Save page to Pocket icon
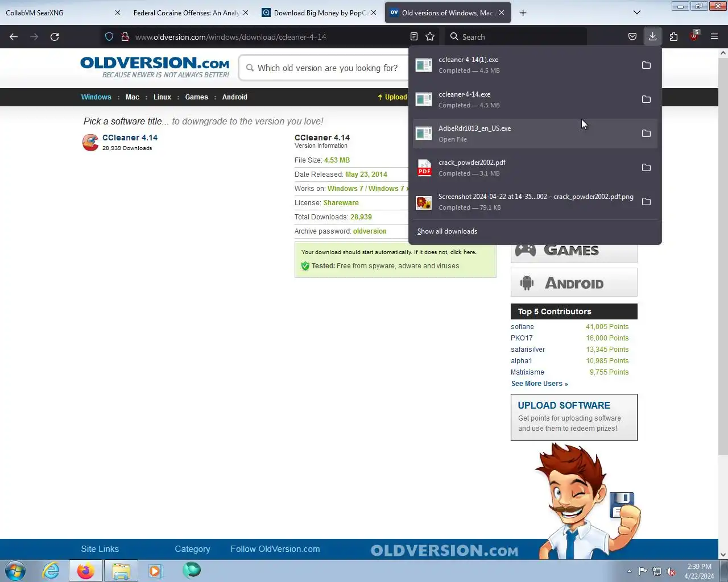 pos(632,36)
